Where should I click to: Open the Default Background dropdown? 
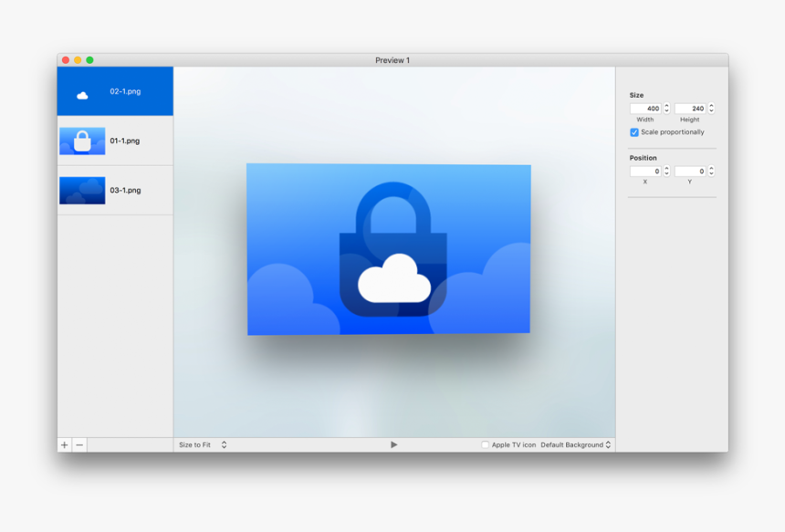[x=575, y=444]
